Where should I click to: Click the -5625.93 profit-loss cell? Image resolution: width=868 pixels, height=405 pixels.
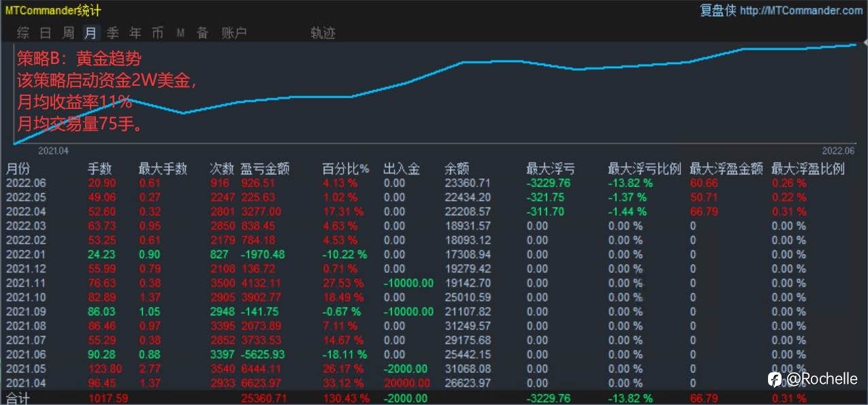(263, 355)
